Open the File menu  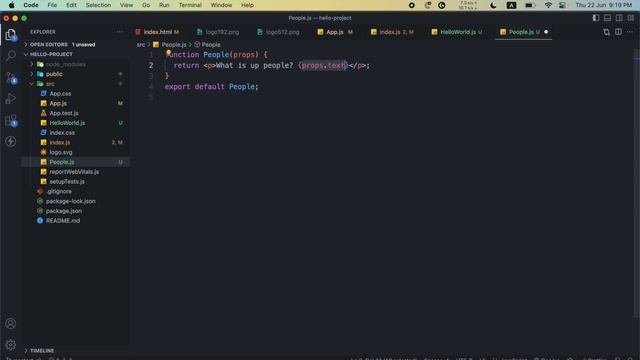[x=52, y=5]
